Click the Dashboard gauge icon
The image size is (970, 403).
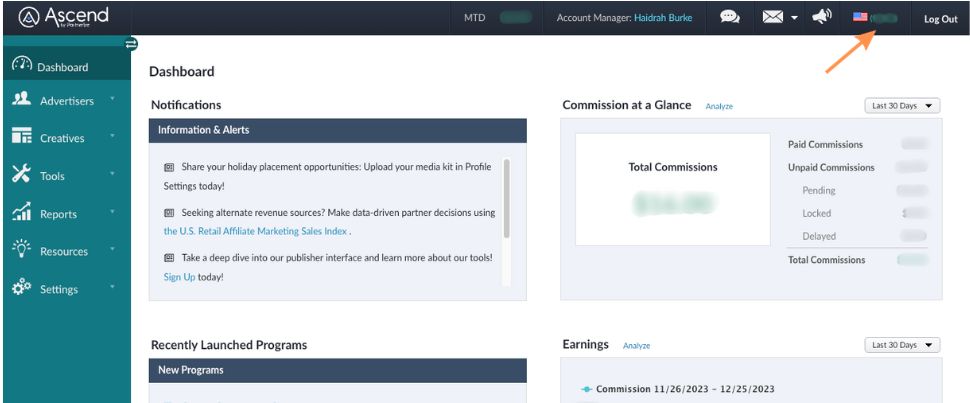click(22, 66)
